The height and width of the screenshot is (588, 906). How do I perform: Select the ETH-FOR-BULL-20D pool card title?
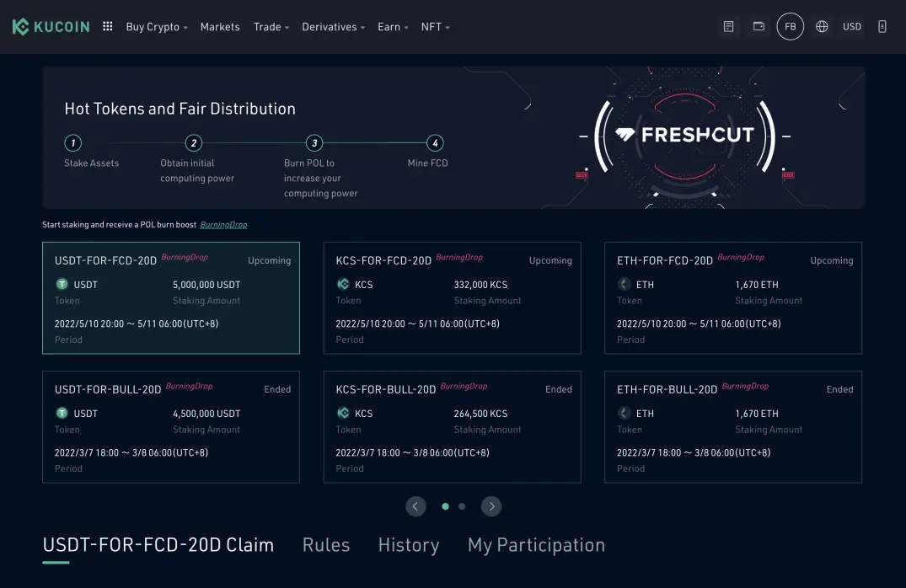click(x=667, y=389)
